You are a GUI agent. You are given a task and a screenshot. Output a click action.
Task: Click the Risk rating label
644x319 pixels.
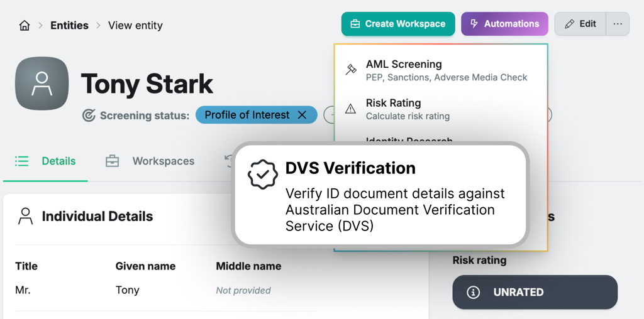pyautogui.click(x=479, y=260)
